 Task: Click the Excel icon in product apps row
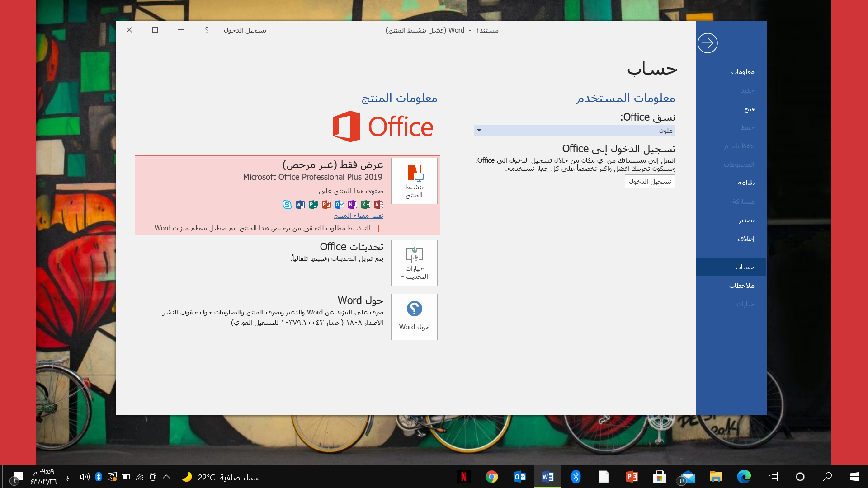click(366, 205)
